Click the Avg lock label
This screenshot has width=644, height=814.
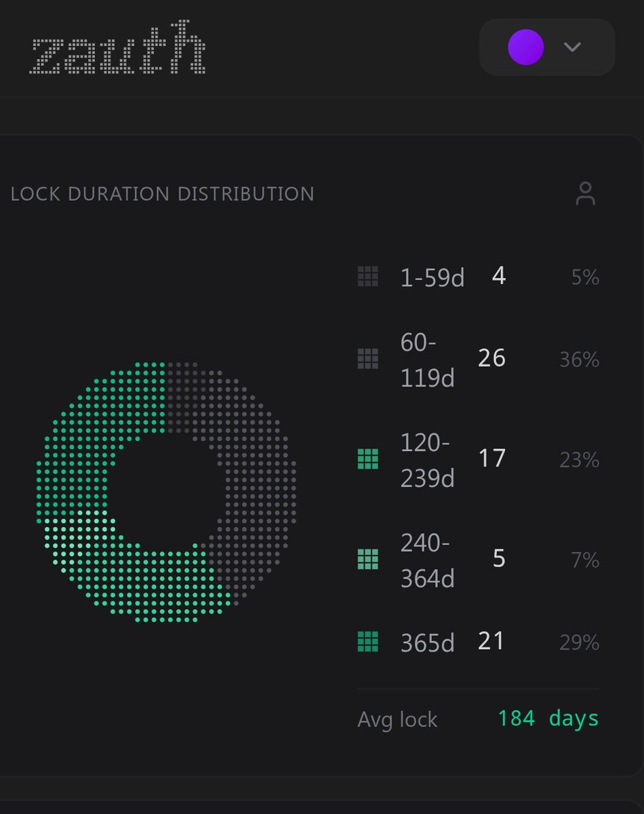(x=397, y=720)
